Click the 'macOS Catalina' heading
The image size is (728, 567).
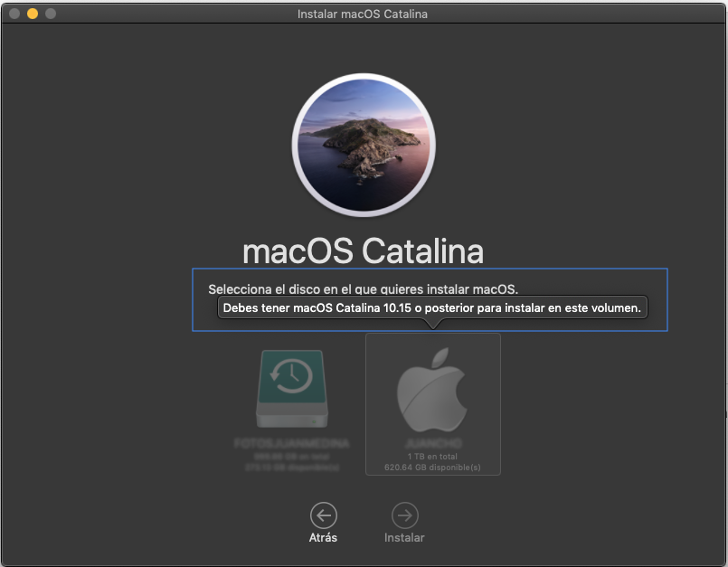coord(363,251)
